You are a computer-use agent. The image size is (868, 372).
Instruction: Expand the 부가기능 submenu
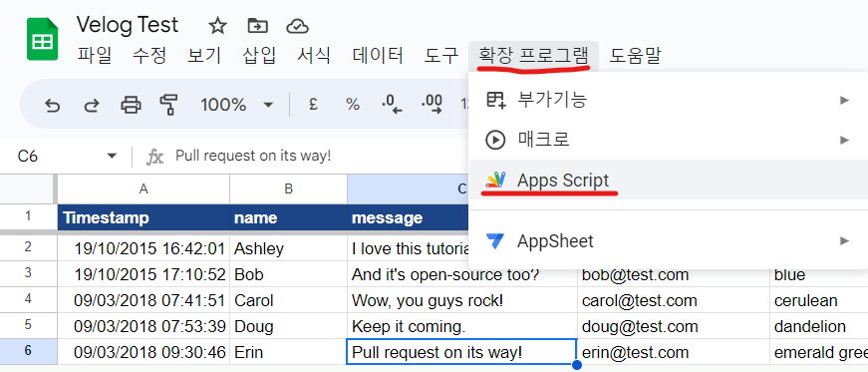point(668,100)
